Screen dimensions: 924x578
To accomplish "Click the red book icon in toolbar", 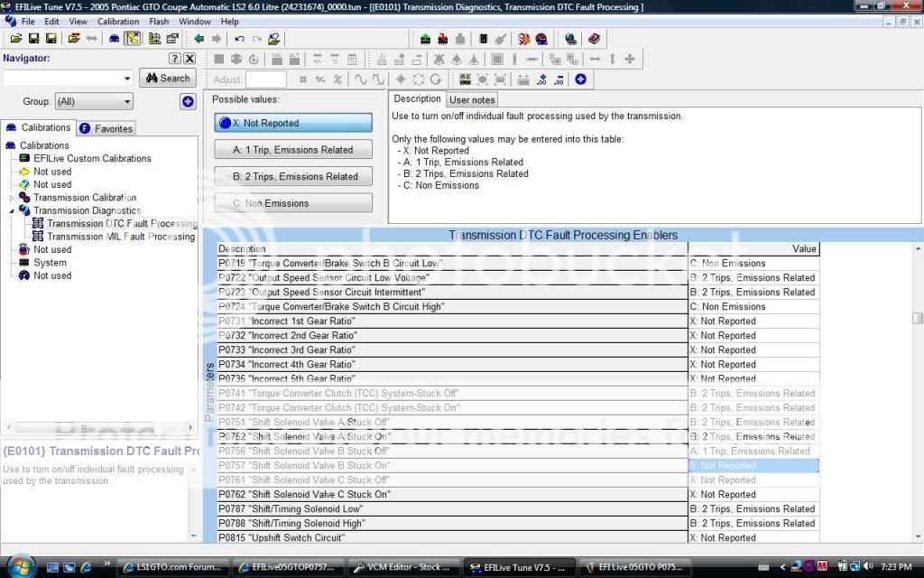I will click(594, 39).
